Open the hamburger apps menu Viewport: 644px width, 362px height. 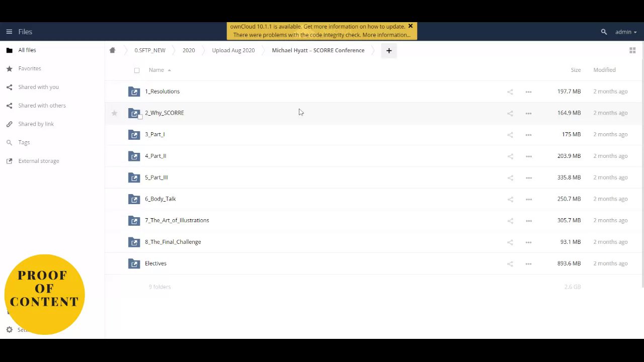[9, 32]
